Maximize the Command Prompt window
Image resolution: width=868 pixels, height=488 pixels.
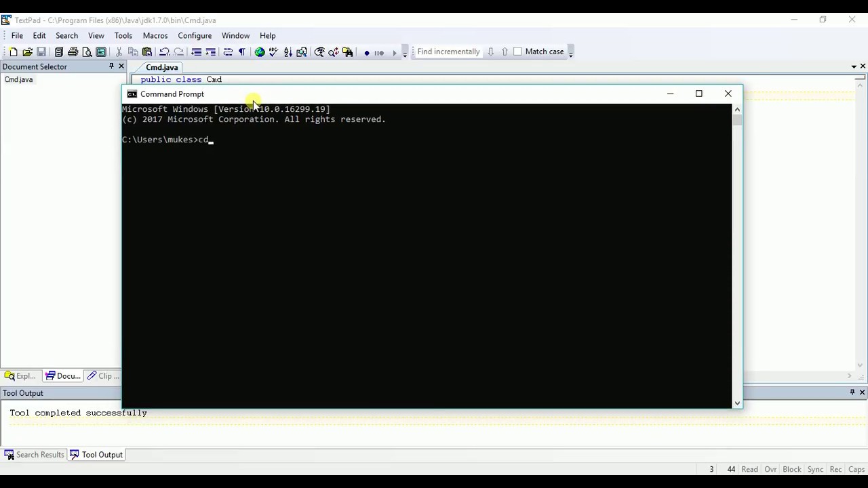coord(699,94)
